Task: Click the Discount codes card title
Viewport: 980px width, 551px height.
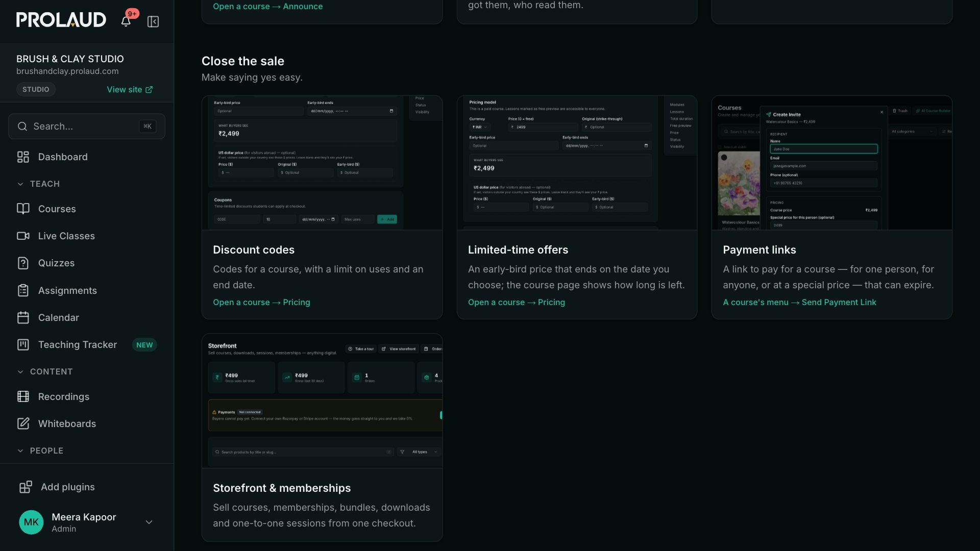Action: (x=254, y=249)
